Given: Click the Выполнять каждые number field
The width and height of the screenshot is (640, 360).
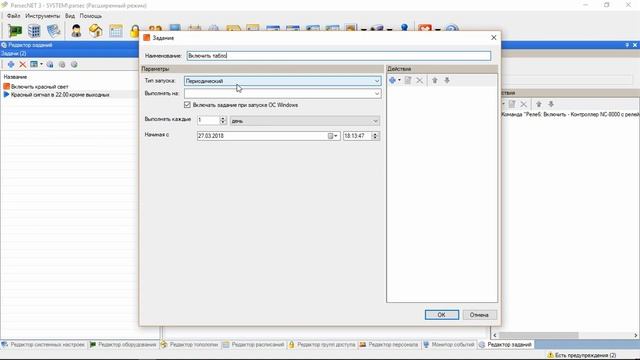Looking at the screenshot, I should [x=208, y=120].
